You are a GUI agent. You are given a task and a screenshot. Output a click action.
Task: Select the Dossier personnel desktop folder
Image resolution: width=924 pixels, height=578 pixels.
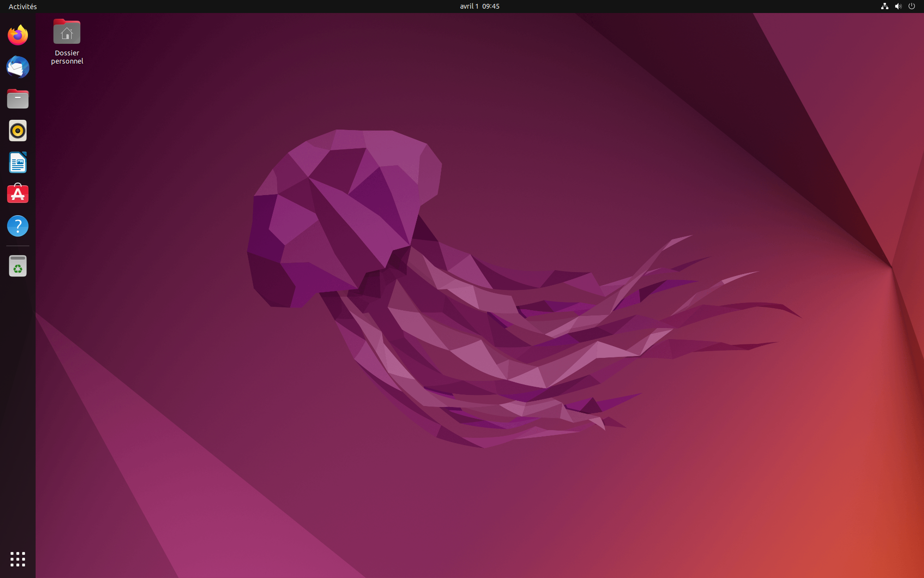click(67, 42)
